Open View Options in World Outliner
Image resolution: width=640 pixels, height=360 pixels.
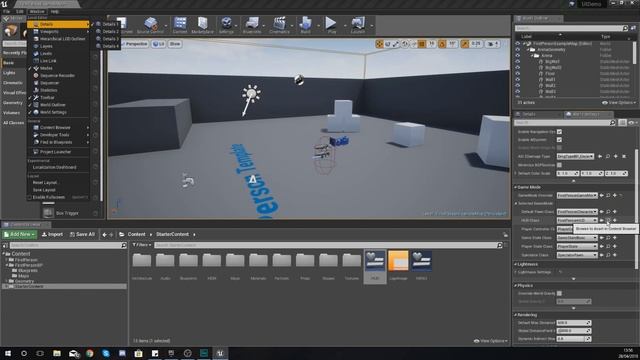point(619,102)
